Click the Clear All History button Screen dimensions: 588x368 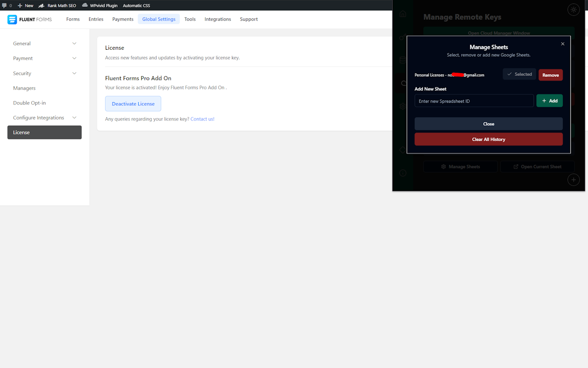pos(489,139)
